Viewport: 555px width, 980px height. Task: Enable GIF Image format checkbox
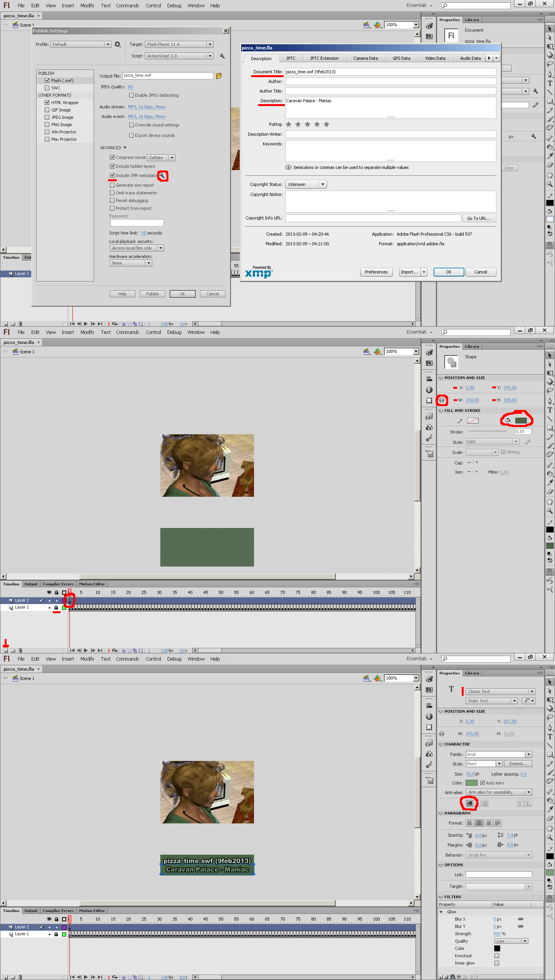[47, 110]
